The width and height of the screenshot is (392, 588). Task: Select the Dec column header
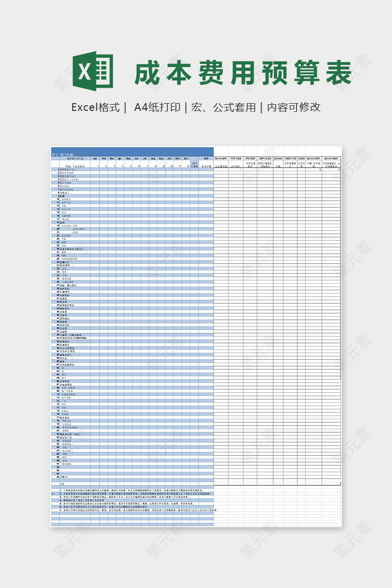point(186,159)
